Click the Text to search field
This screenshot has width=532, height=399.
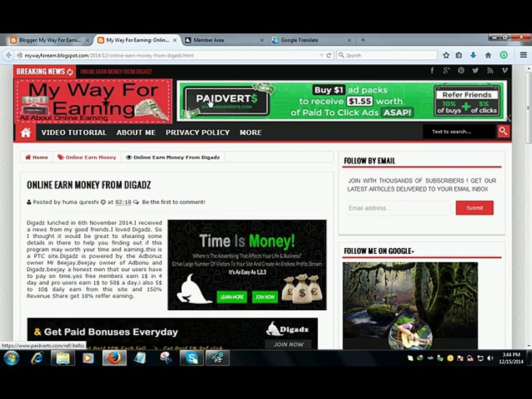coord(459,132)
